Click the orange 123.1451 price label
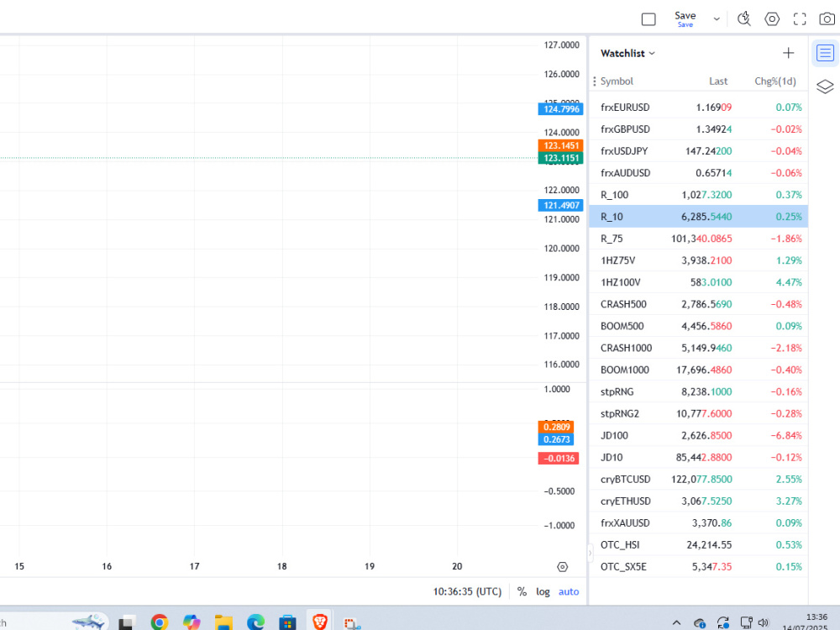The image size is (840, 630). coord(561,145)
